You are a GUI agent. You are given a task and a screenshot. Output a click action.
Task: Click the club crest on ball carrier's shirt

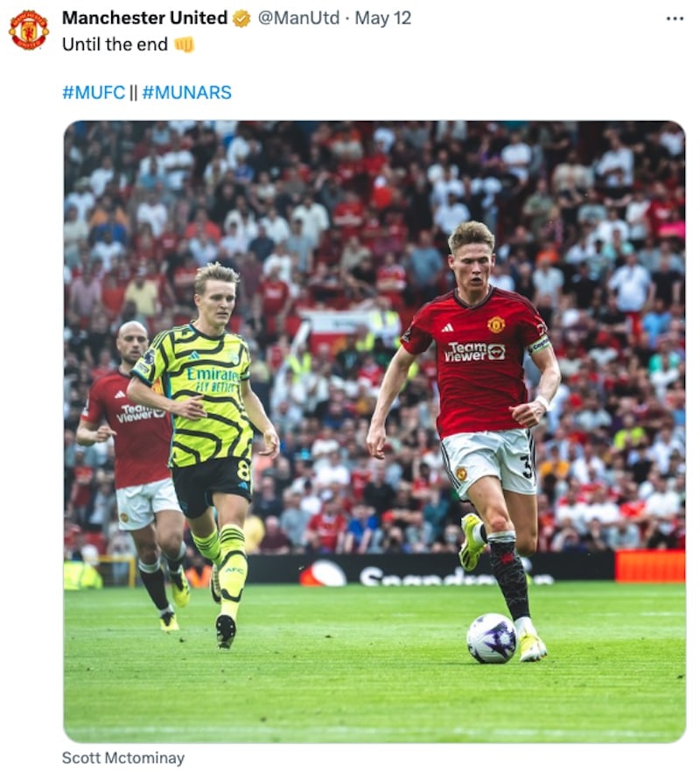(x=495, y=325)
